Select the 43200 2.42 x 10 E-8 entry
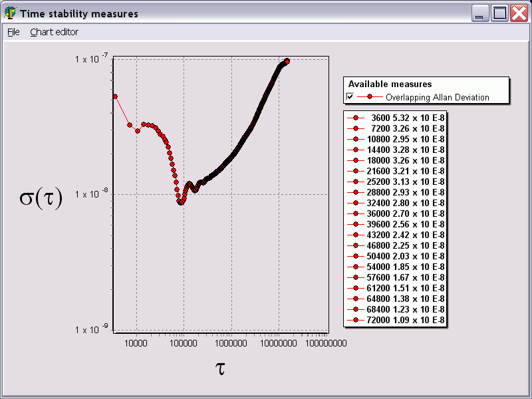 coord(396,235)
